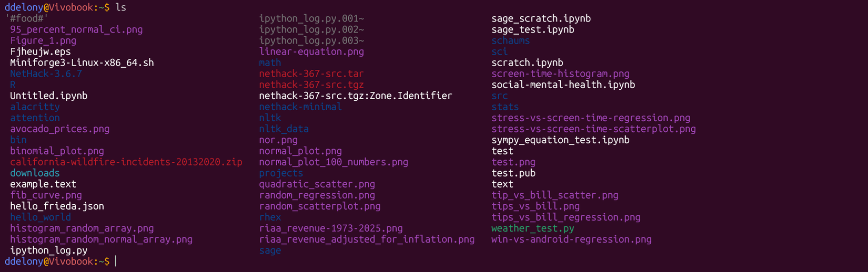Screen dimensions: 868x272
Task: Select the nethack-minimal directory name
Action: click(x=300, y=107)
